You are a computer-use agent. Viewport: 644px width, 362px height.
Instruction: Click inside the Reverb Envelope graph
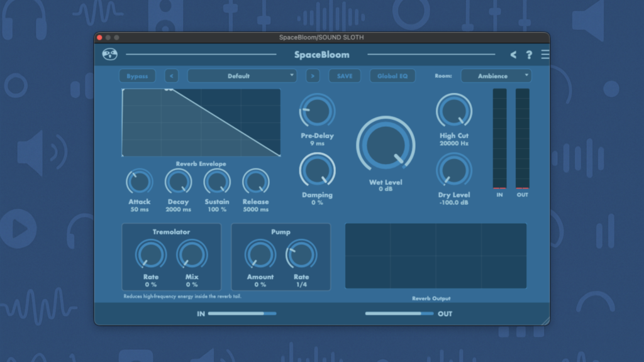click(x=201, y=123)
